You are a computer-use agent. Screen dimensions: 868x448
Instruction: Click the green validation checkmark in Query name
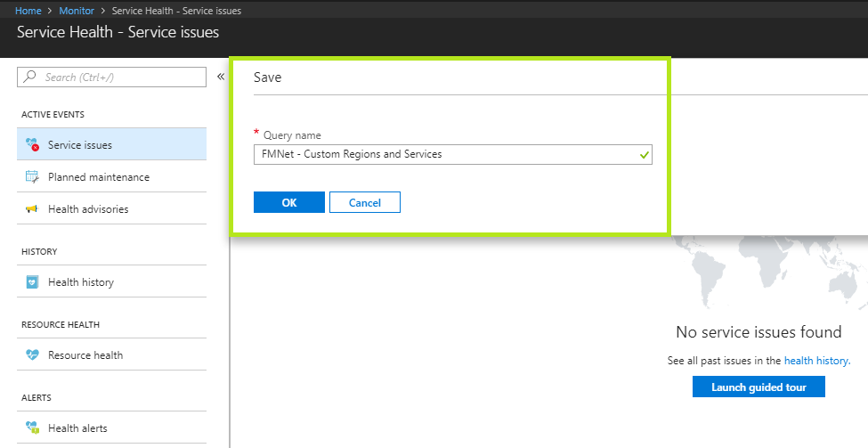(644, 155)
